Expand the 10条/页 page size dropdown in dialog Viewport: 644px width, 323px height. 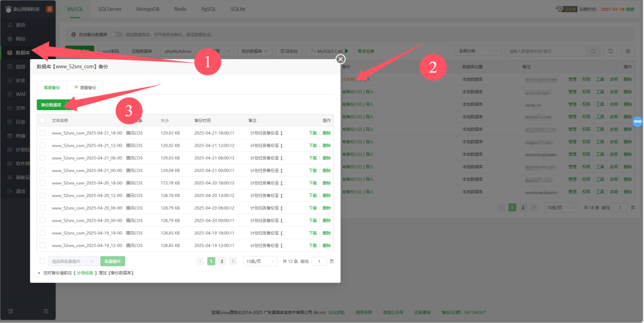point(260,261)
